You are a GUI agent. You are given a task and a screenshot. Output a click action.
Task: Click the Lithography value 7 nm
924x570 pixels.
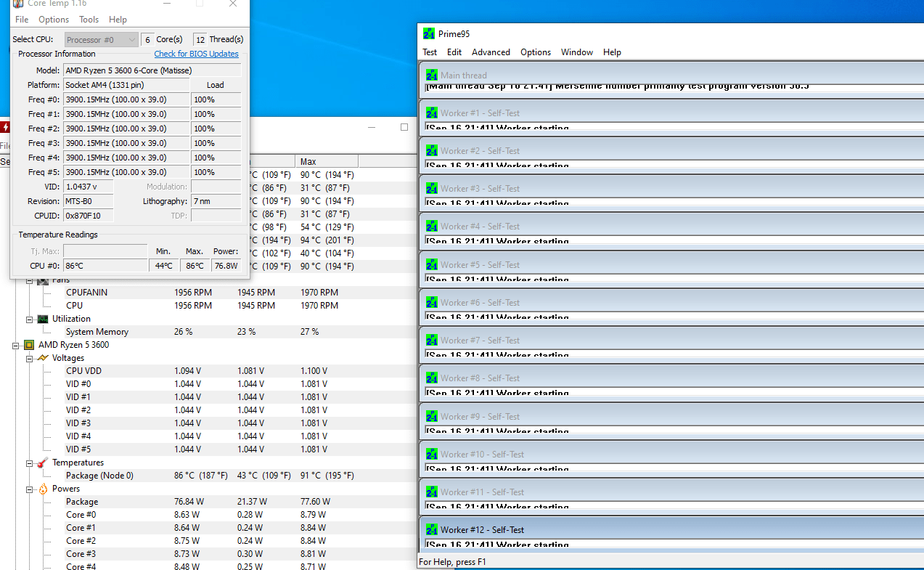pos(216,201)
